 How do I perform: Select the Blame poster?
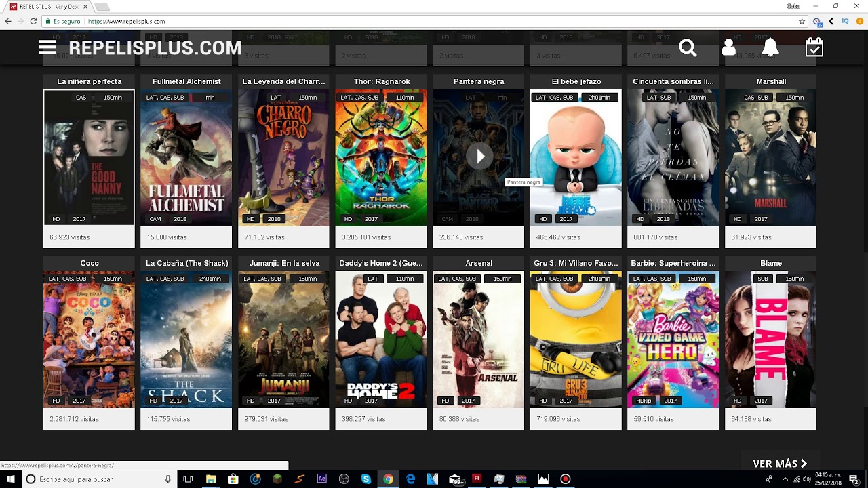pyautogui.click(x=770, y=339)
